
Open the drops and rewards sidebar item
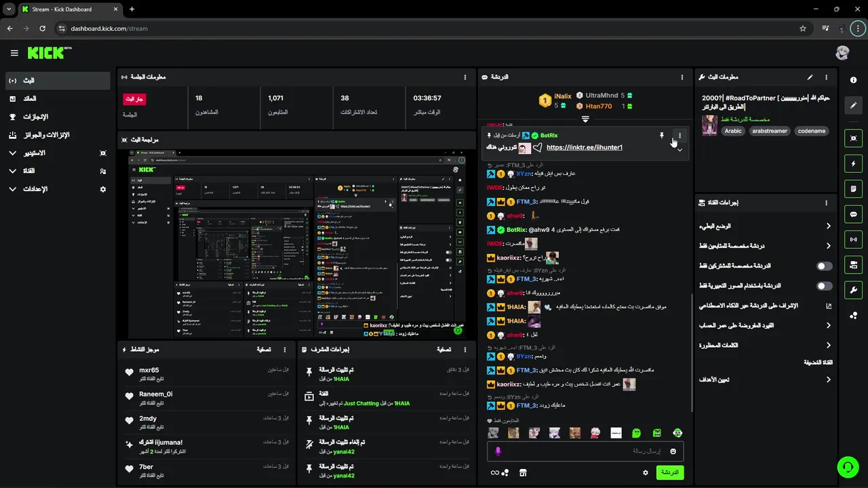[57, 135]
